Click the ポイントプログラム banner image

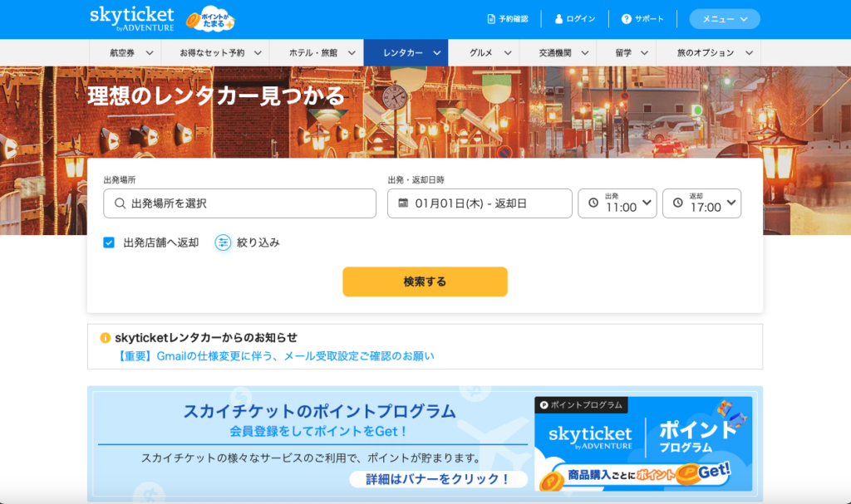click(x=643, y=443)
